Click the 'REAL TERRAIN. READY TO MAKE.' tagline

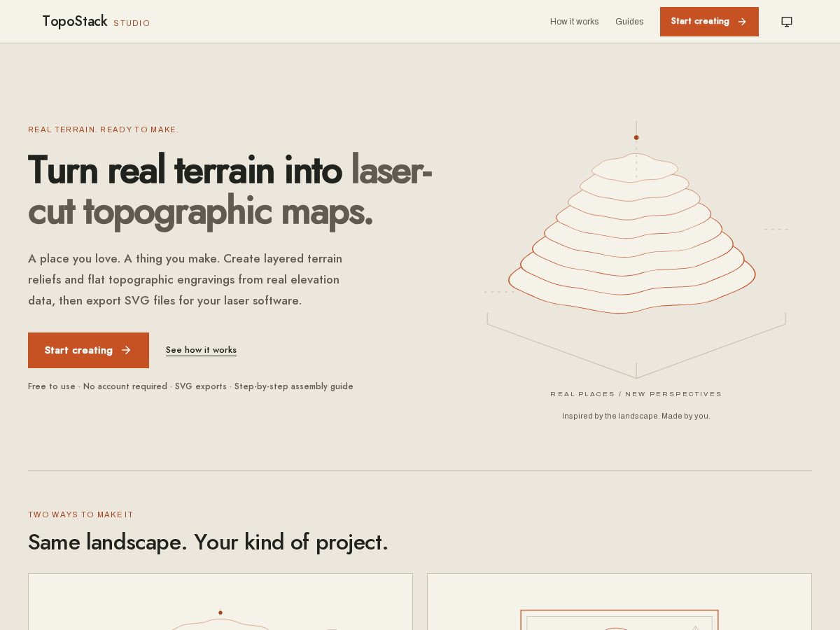(104, 129)
